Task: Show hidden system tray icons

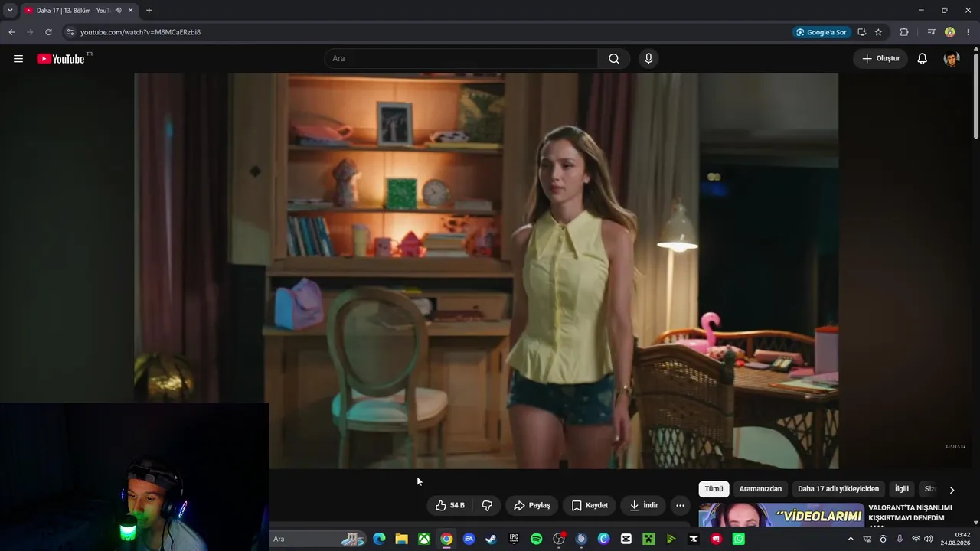Action: pos(850,539)
